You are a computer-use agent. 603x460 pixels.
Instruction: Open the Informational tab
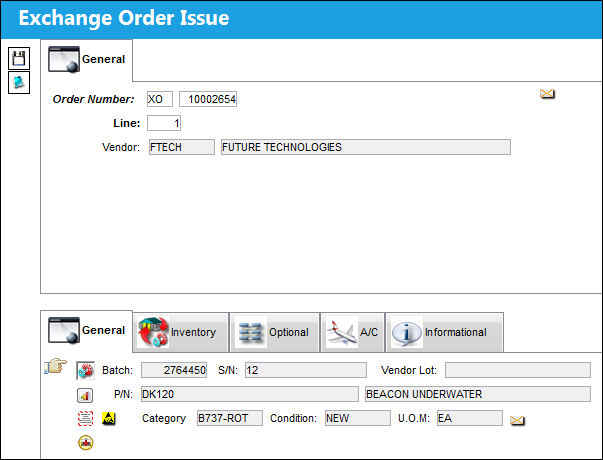tap(445, 332)
